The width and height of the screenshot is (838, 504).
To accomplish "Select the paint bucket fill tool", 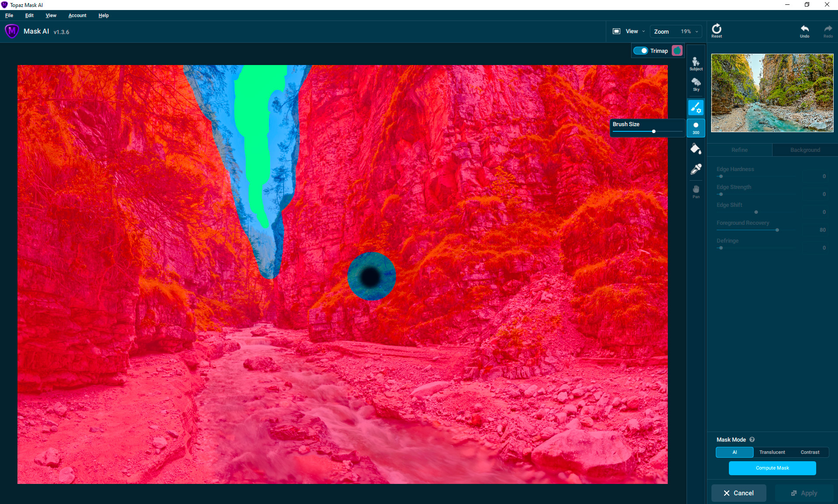I will [696, 149].
